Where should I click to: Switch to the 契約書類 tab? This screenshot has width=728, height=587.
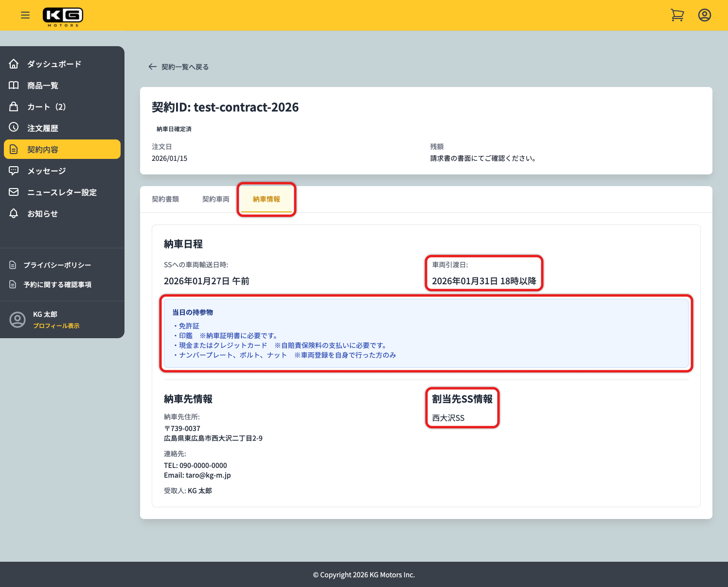point(165,199)
